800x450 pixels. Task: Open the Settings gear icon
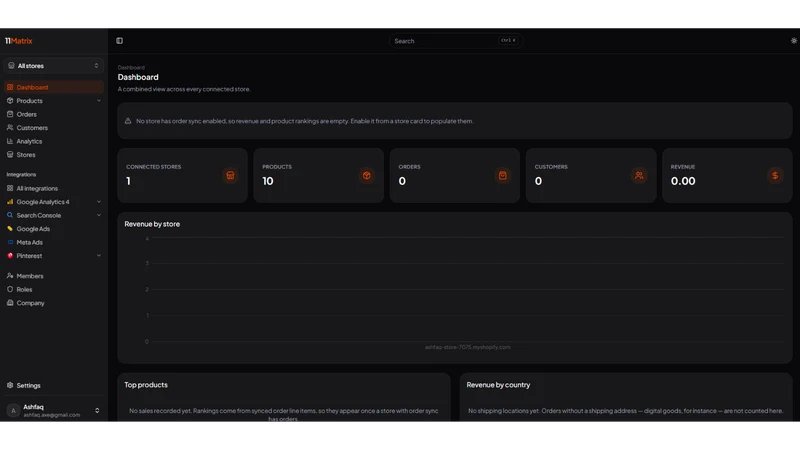(x=10, y=385)
